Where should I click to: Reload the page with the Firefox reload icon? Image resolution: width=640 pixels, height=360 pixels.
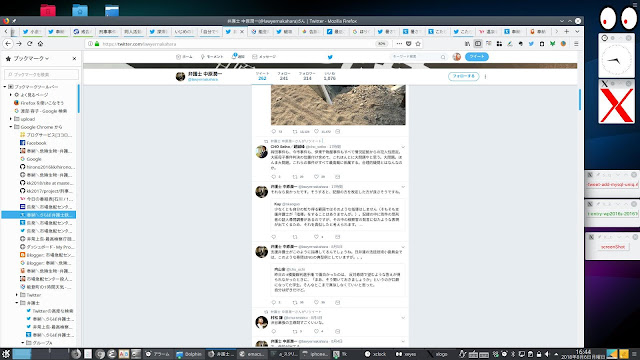click(29, 44)
